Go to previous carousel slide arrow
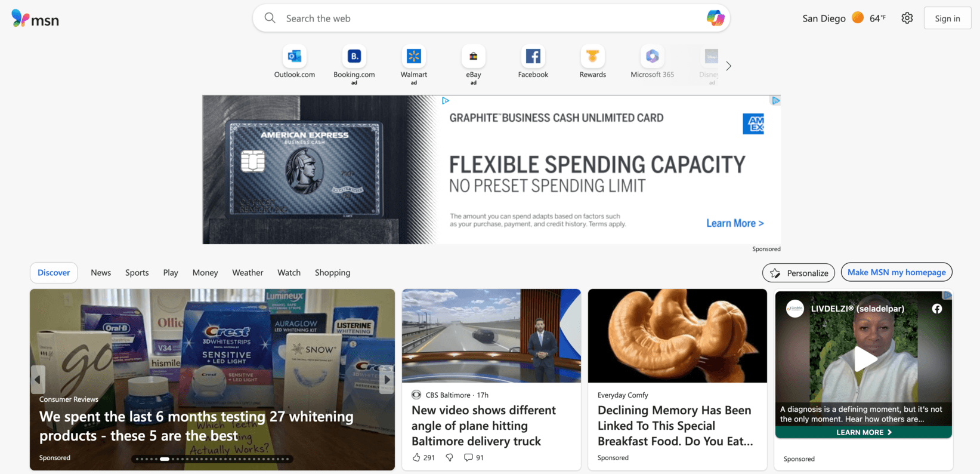Screen dimensions: 980x474 [x=38, y=380]
